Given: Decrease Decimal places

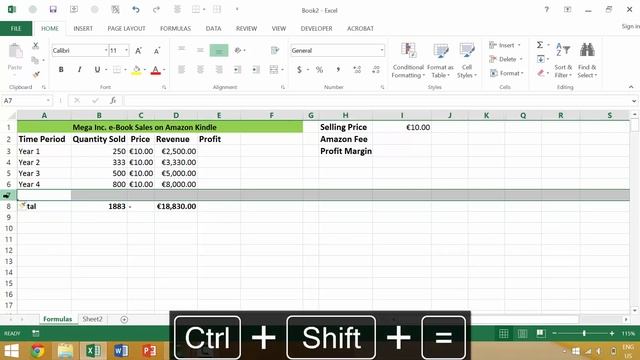Looking at the screenshot, I should pos(376,70).
